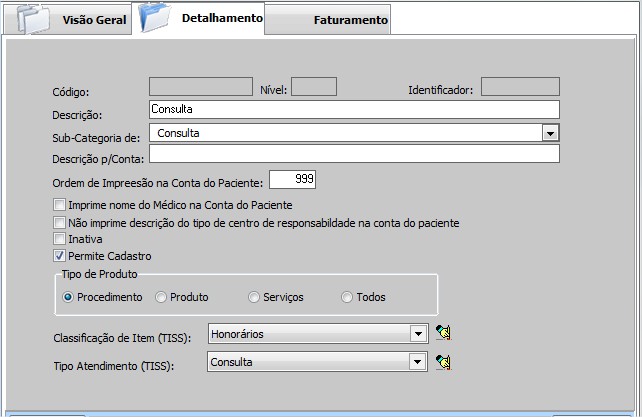Click the Sub-Categoria de label

96,138
